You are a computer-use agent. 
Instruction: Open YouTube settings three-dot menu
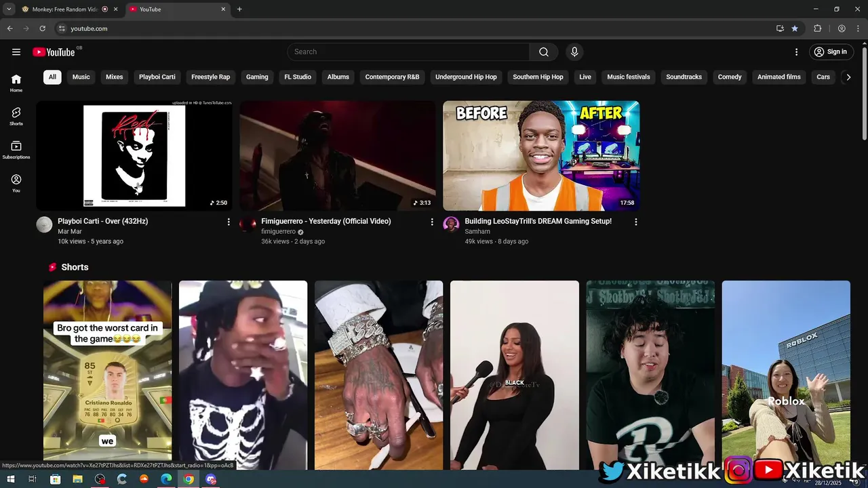click(x=796, y=52)
